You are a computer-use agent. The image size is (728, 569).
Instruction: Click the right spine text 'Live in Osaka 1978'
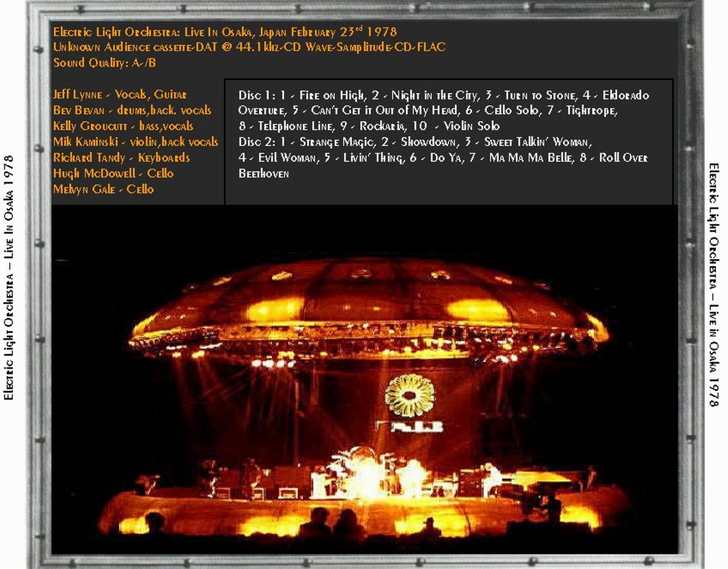714,355
